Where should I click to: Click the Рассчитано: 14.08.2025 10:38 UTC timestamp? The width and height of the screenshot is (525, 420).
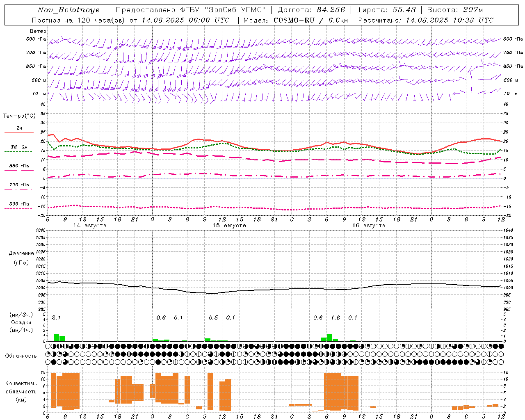tap(426, 20)
